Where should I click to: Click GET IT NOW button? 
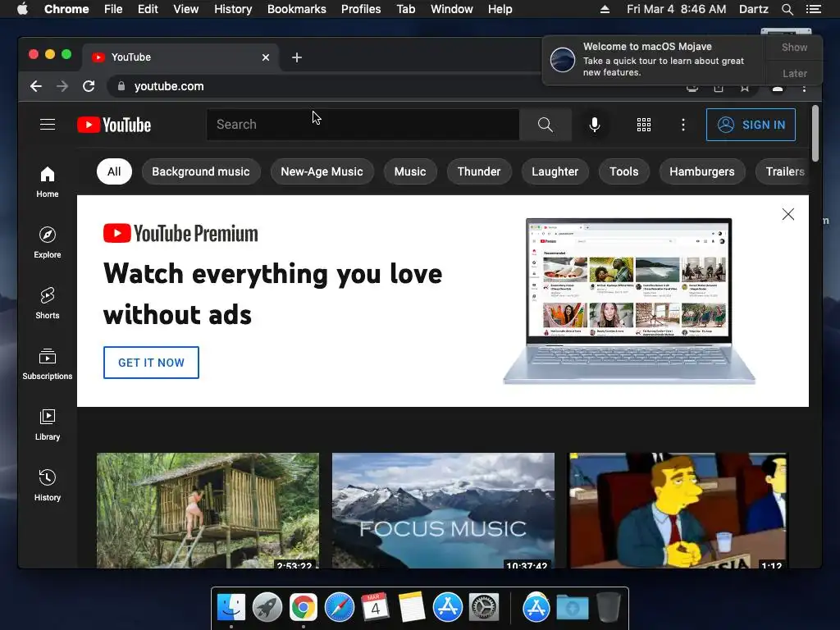coord(151,363)
